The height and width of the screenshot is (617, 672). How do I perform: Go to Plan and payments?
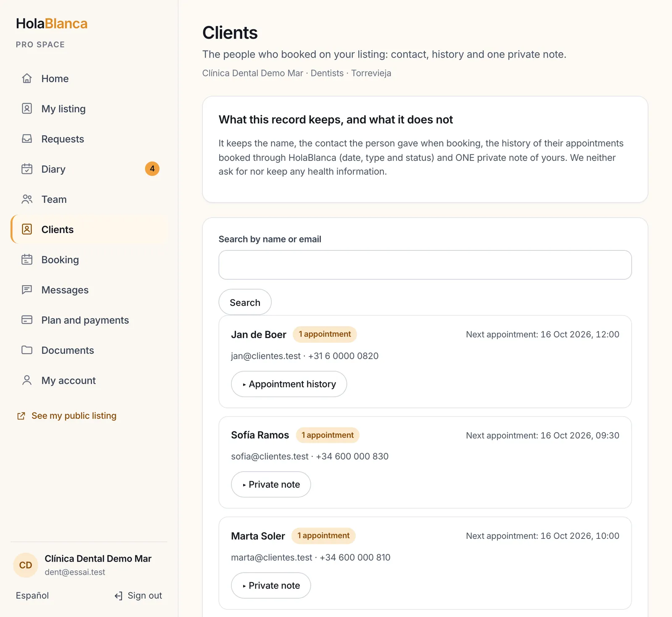click(x=90, y=320)
